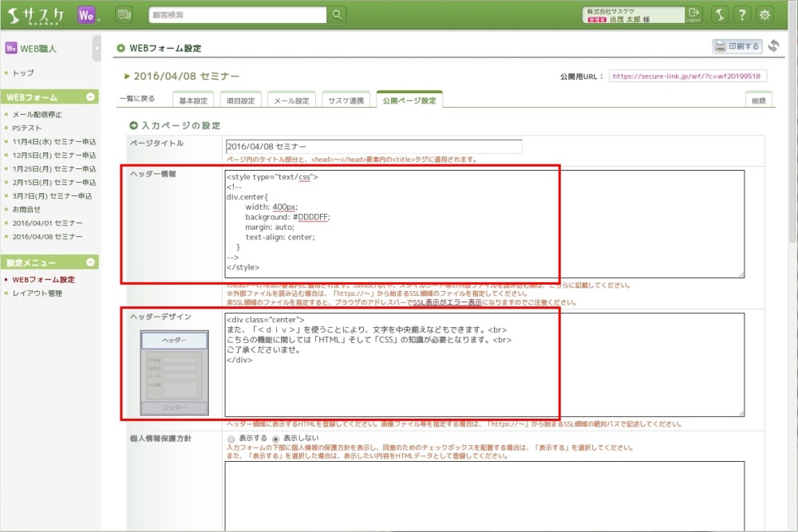The image size is (798, 532).
Task: Click the magnifier customer search button
Action: 338,14
